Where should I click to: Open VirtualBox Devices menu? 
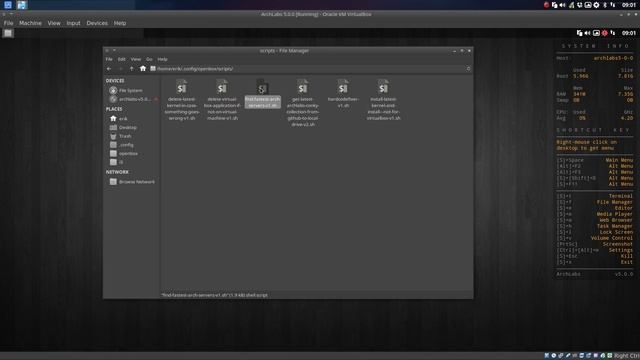97,23
